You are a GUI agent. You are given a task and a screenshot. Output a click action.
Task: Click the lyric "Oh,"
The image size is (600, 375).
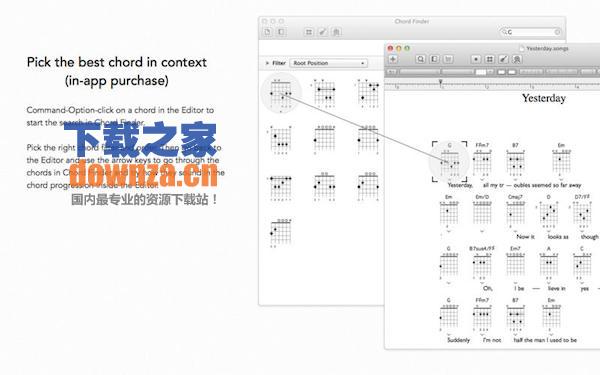coord(488,288)
